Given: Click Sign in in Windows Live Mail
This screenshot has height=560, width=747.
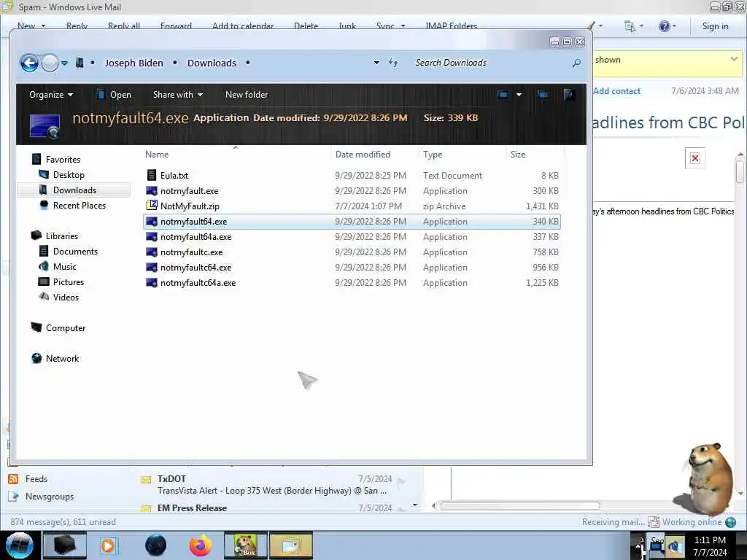Looking at the screenshot, I should 715,26.
